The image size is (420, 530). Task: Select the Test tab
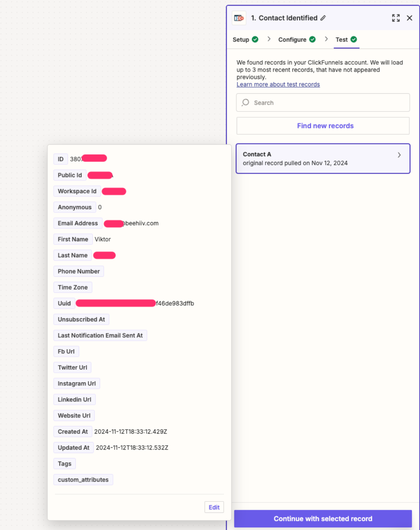(x=341, y=40)
